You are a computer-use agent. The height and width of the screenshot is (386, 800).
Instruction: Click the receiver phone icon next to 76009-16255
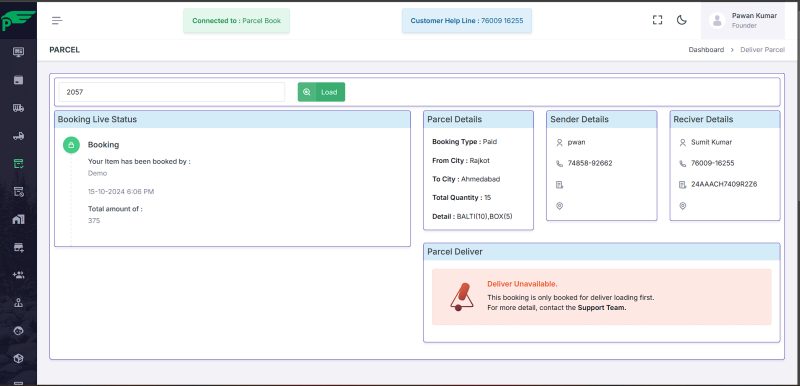[x=683, y=164]
